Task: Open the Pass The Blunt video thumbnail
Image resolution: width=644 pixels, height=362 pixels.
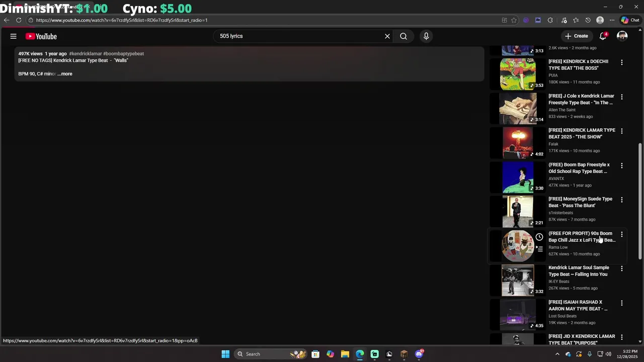Action: [x=518, y=212]
